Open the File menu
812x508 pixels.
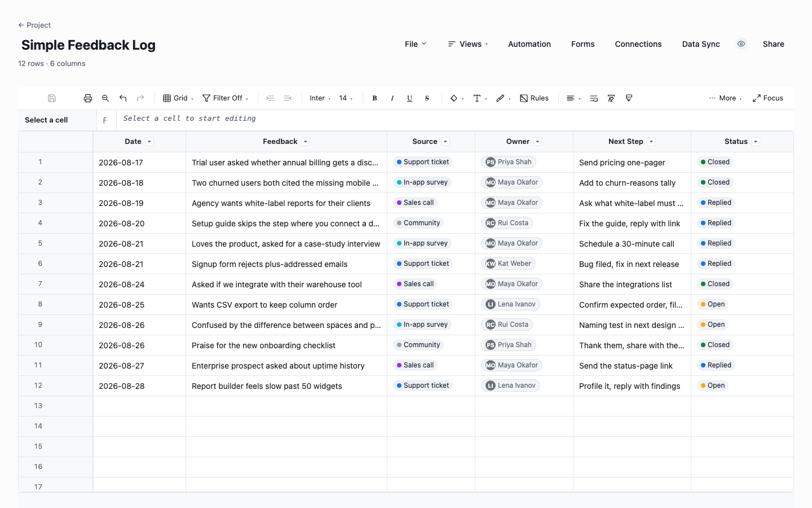point(416,44)
